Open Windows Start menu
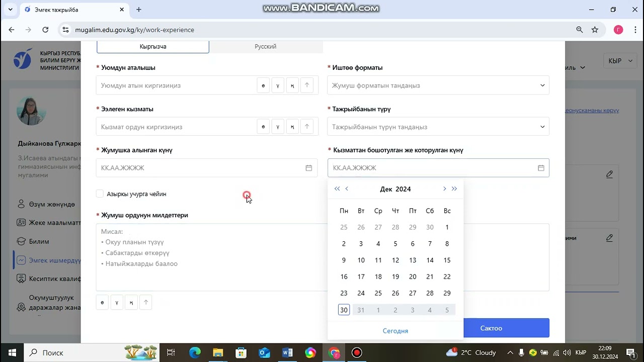644x362 pixels. [12, 352]
